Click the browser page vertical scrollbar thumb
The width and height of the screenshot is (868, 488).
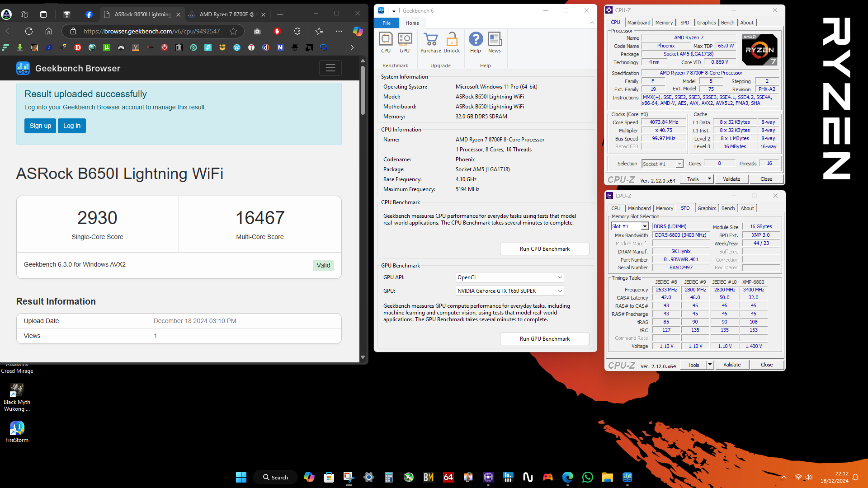pyautogui.click(x=363, y=90)
